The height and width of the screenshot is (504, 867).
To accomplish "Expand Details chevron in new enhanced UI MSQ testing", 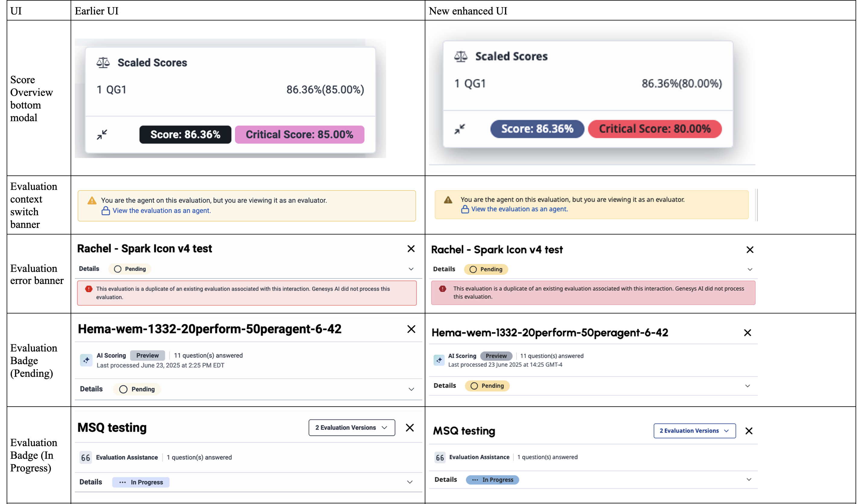I will click(x=749, y=480).
